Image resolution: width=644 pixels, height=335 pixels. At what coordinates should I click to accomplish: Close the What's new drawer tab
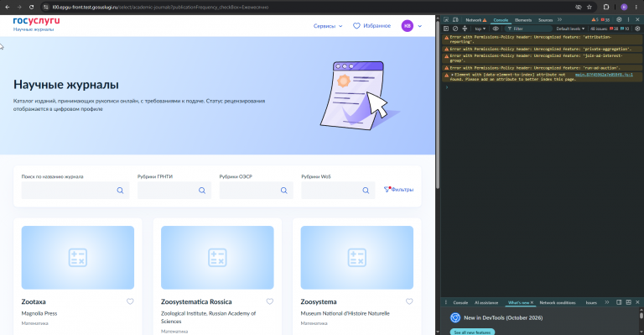click(x=532, y=302)
